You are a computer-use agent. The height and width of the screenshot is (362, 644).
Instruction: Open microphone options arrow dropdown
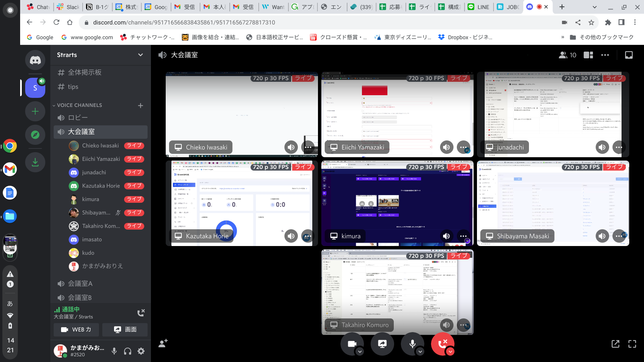420,351
